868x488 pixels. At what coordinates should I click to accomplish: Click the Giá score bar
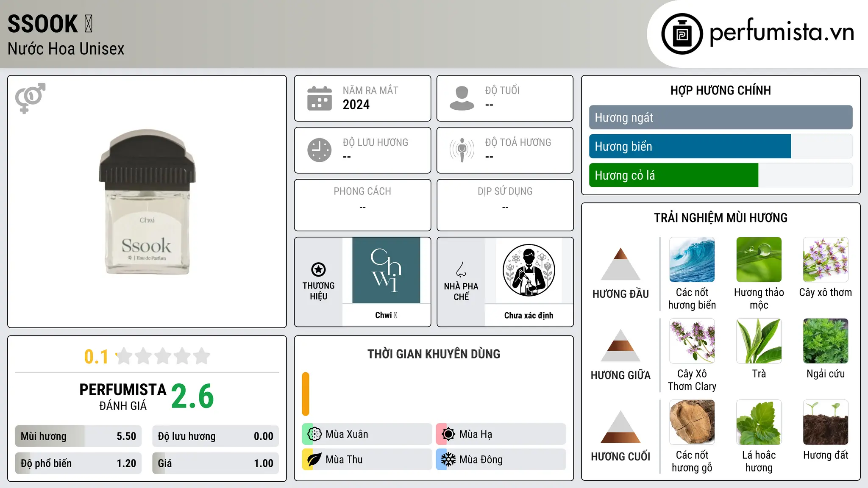215,463
